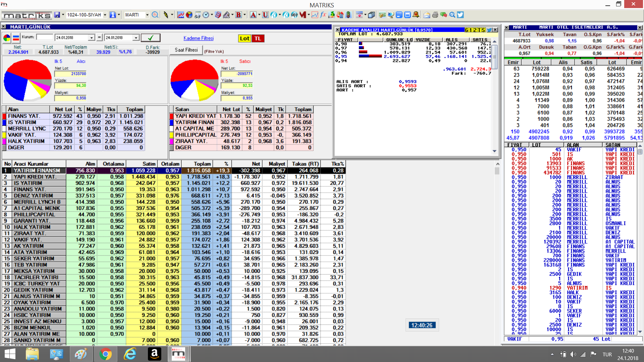Click in the Kurum input field

(x=45, y=37)
